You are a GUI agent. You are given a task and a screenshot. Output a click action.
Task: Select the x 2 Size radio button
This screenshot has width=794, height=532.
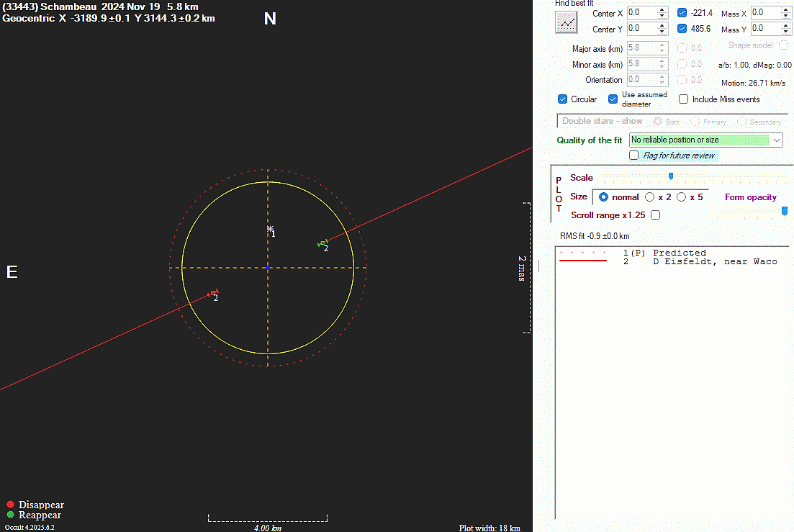coord(650,197)
